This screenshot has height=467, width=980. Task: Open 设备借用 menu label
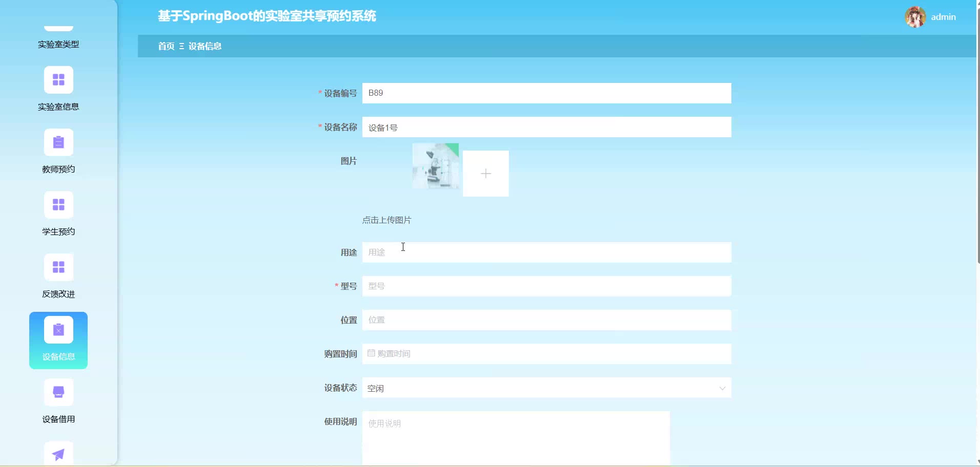[58, 419]
